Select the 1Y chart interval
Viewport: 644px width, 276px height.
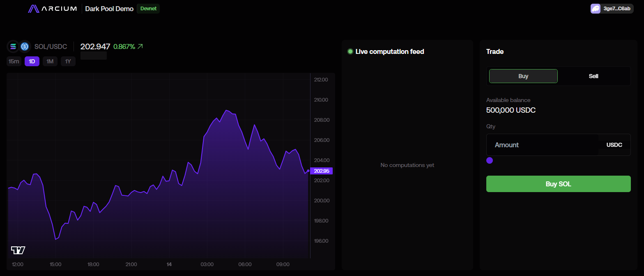(68, 61)
